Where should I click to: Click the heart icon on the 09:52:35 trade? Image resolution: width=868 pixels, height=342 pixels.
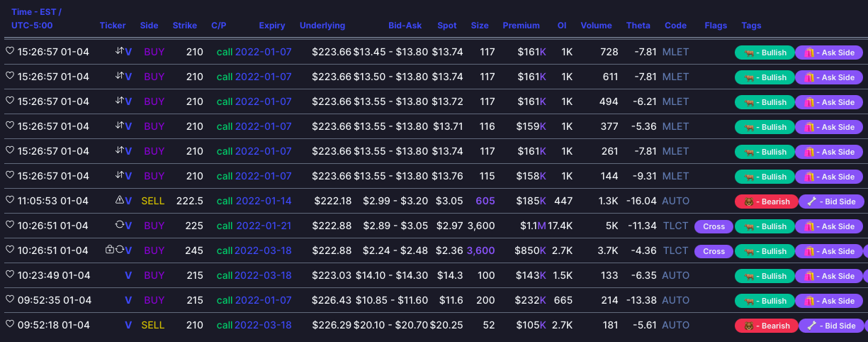(10, 300)
